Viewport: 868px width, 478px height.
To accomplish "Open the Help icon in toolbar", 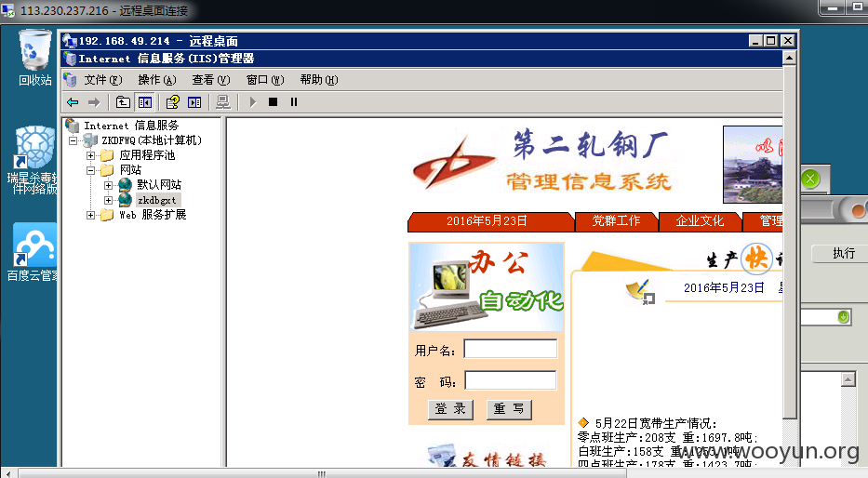I will pyautogui.click(x=173, y=101).
